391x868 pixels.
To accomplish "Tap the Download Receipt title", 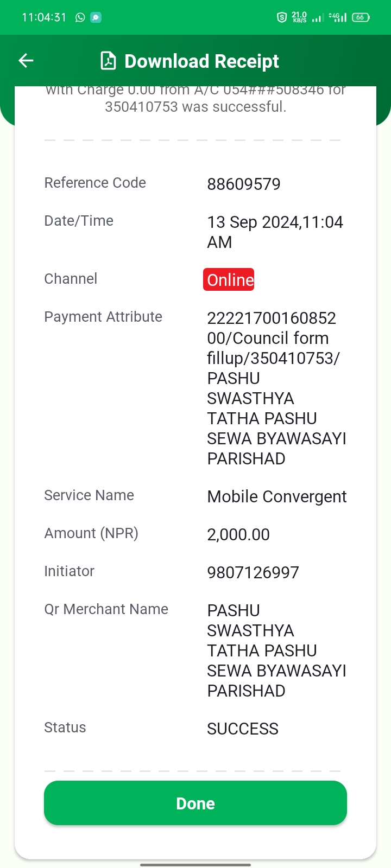I will pos(201,61).
